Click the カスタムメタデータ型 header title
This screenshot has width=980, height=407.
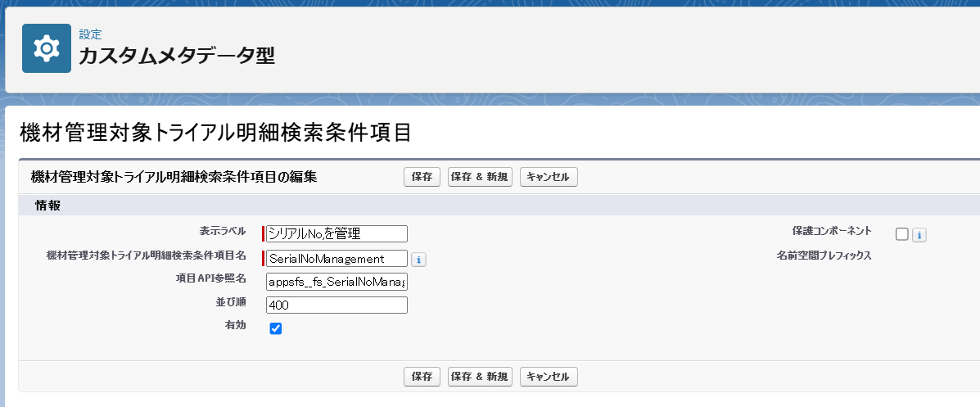[176, 56]
